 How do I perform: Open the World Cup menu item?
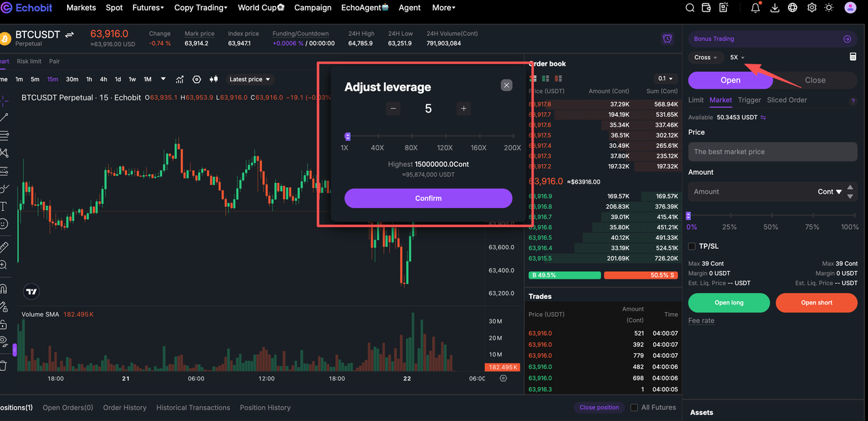(x=261, y=8)
